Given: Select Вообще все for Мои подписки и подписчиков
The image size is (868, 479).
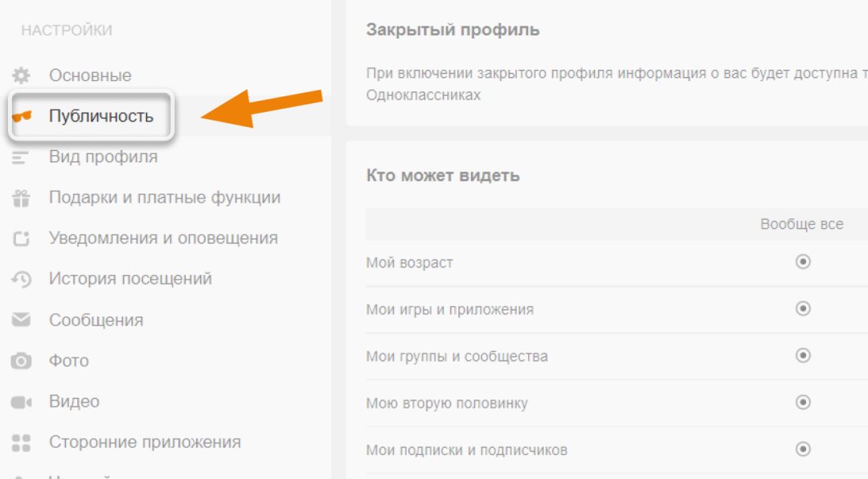Looking at the screenshot, I should coord(802,448).
